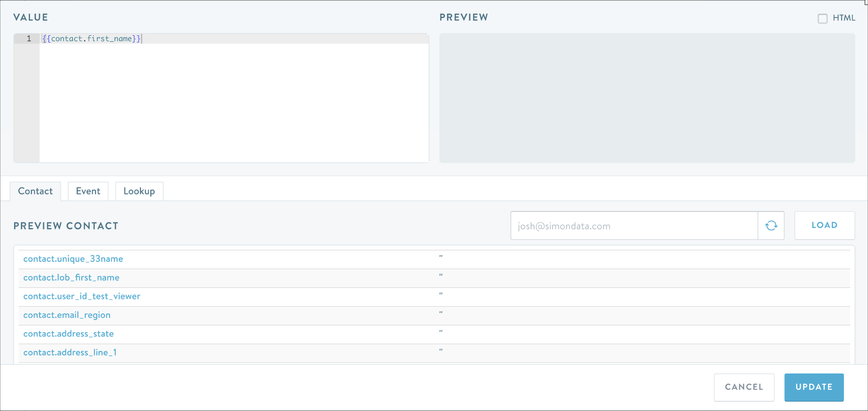Click the UPDATE button
868x411 pixels.
pos(814,387)
